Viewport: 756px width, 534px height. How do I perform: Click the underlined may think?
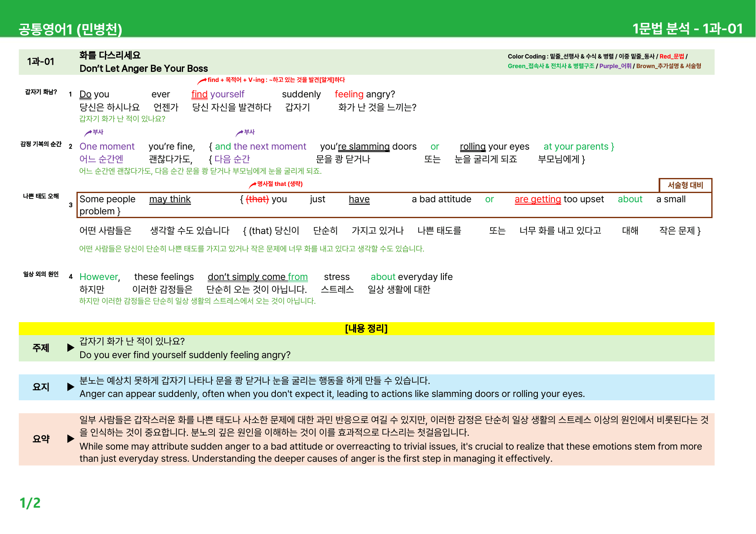pyautogui.click(x=170, y=199)
